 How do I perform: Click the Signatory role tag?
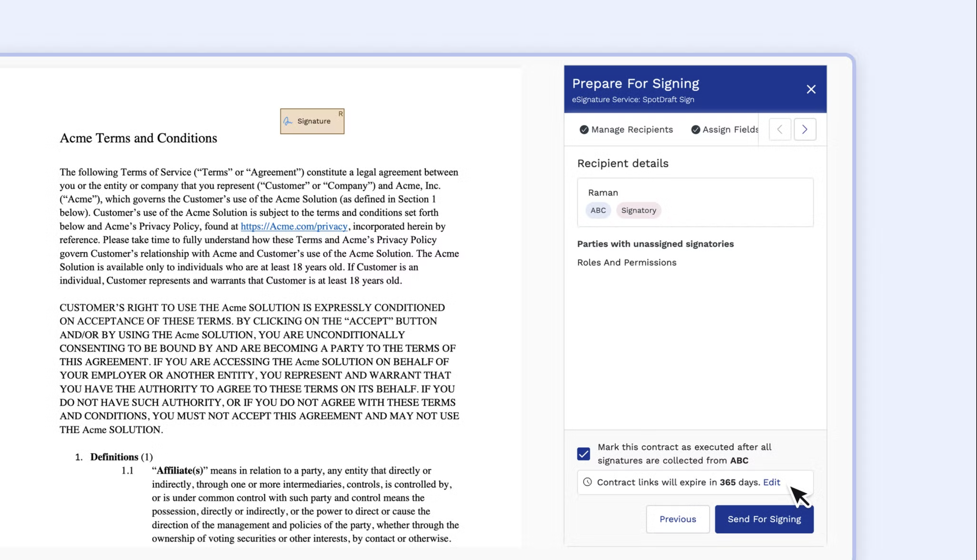pyautogui.click(x=638, y=210)
